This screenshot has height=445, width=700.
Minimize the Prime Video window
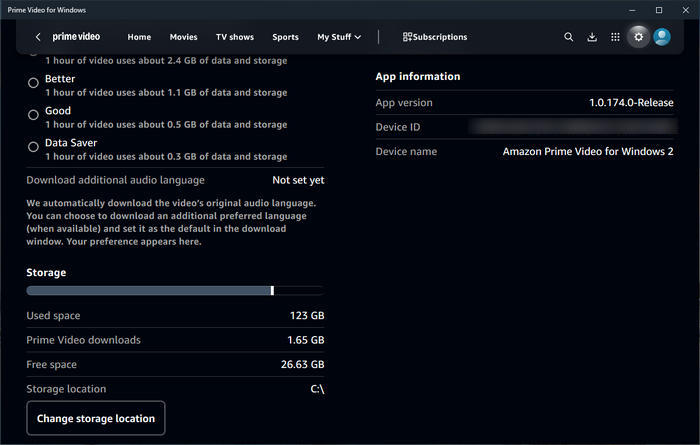[632, 10]
